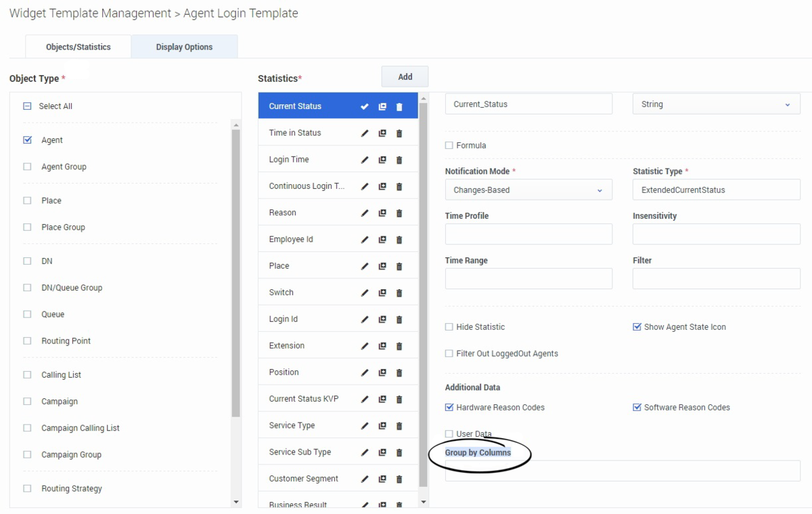
Task: Toggle the Hide Statistic checkbox
Action: 449,327
